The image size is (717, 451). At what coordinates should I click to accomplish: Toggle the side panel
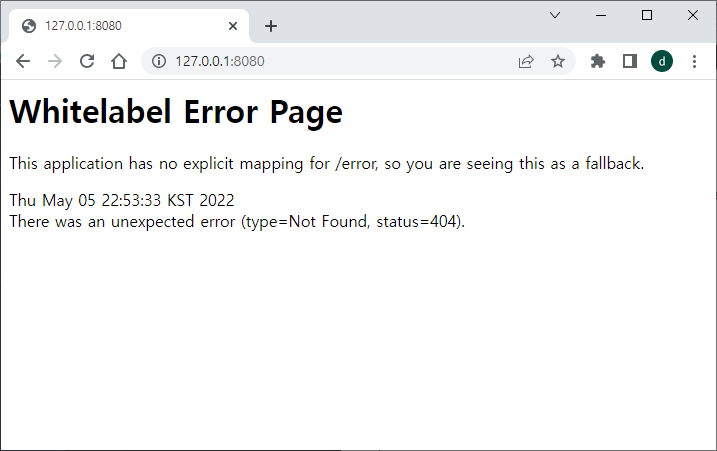630,61
